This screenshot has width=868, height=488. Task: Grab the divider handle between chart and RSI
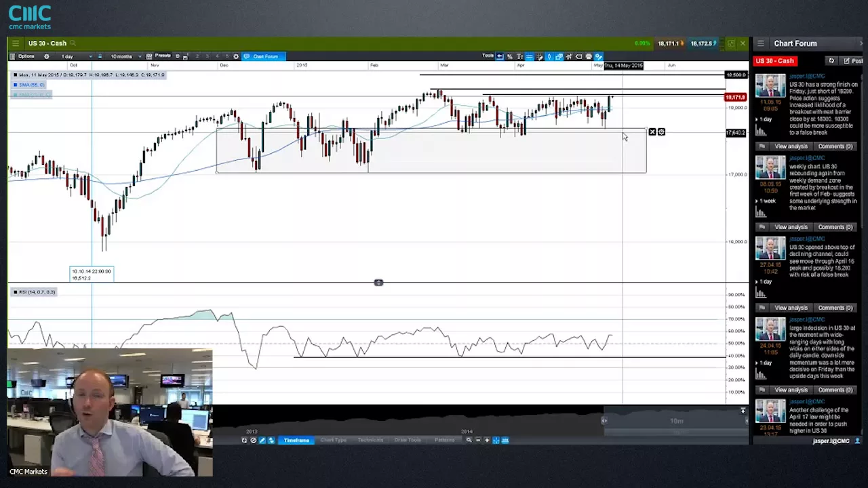378,283
